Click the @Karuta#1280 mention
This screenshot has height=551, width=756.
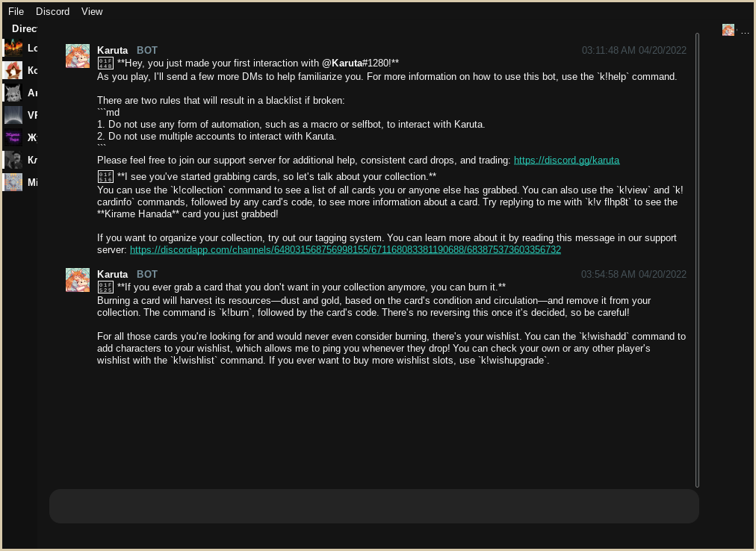356,63
